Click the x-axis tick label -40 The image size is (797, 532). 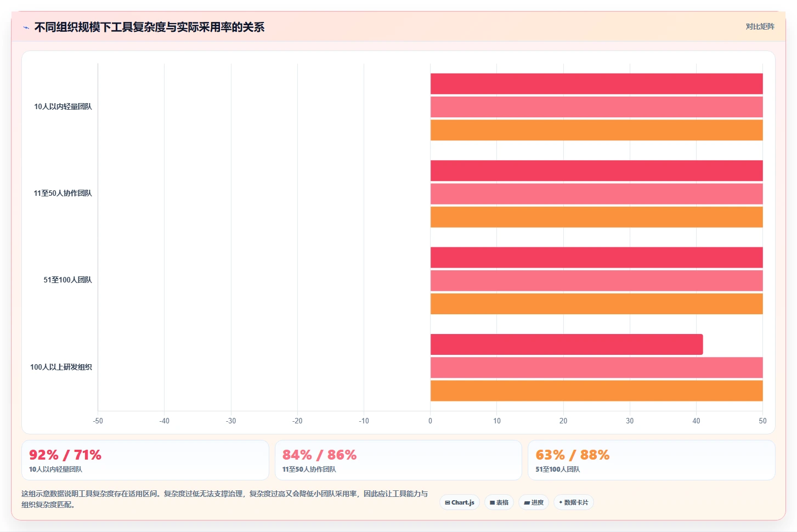tap(164, 421)
